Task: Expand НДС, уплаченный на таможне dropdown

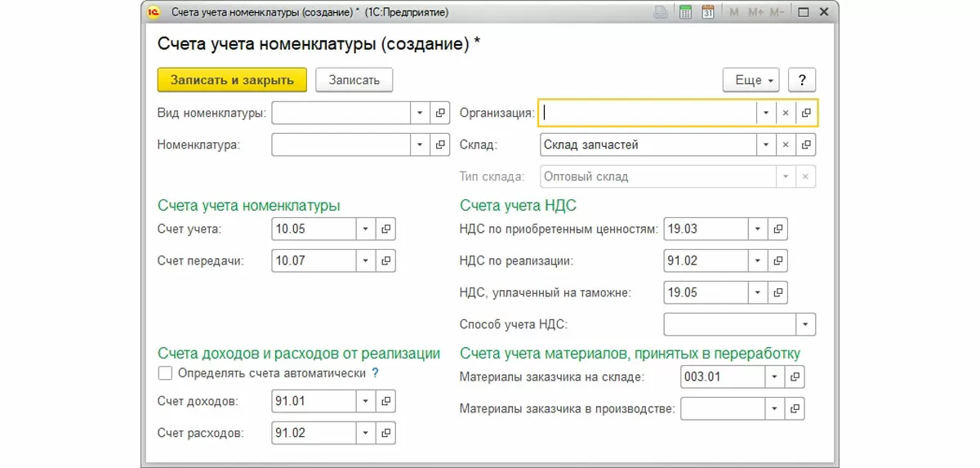Action: coord(758,292)
